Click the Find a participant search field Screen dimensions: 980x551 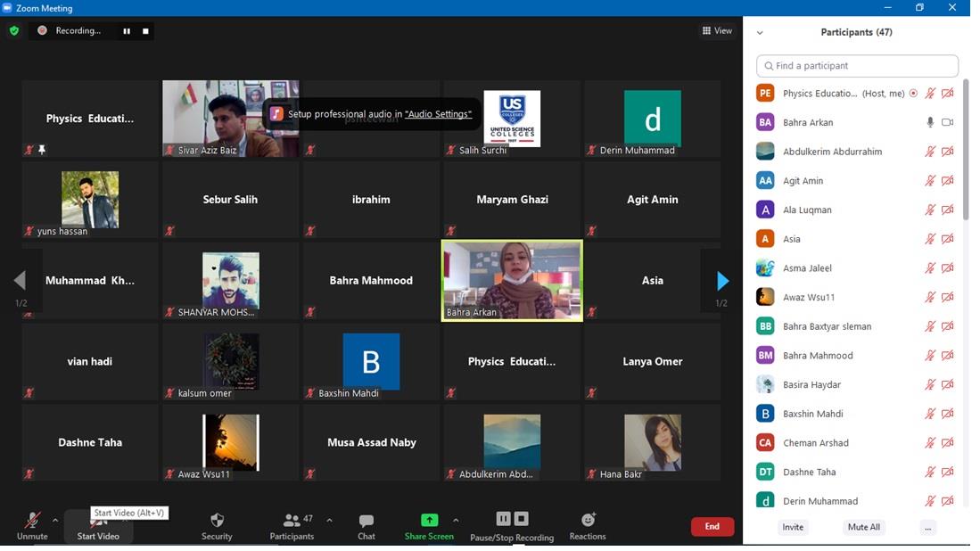[x=857, y=66]
